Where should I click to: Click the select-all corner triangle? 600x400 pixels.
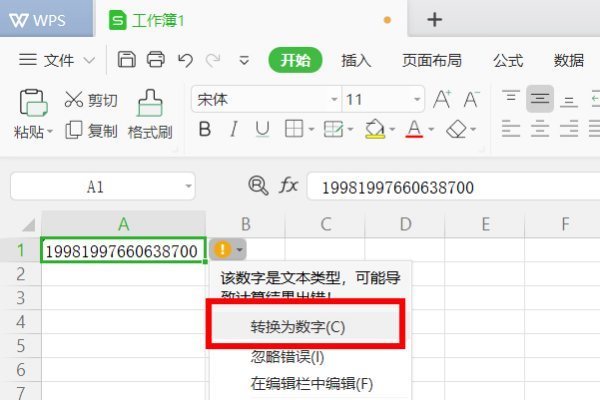[x=29, y=225]
